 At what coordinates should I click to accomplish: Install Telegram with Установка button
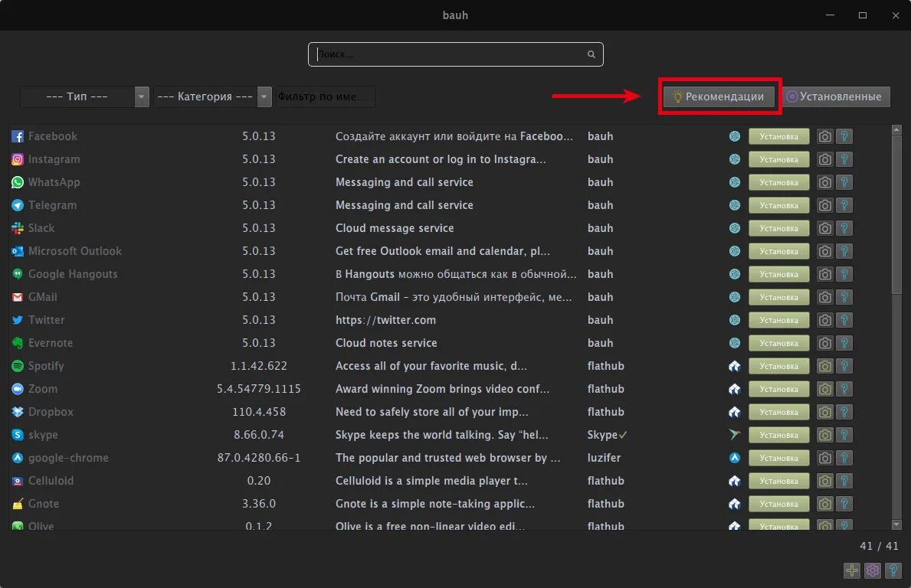click(778, 205)
